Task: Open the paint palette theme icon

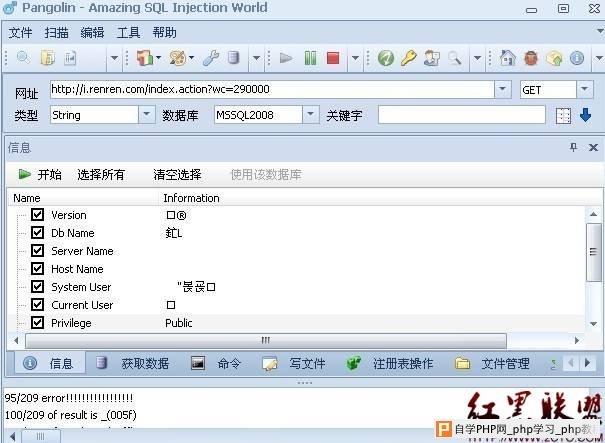Action: 178,58
